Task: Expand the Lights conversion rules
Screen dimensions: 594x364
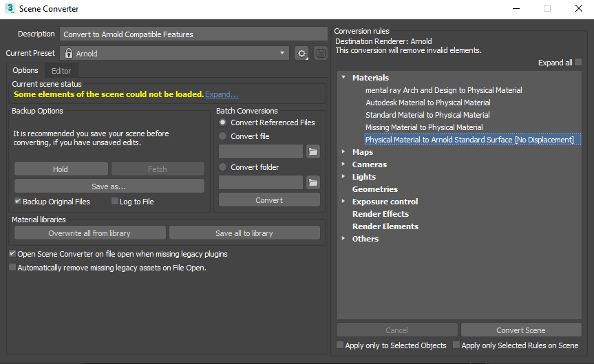Action: point(343,177)
